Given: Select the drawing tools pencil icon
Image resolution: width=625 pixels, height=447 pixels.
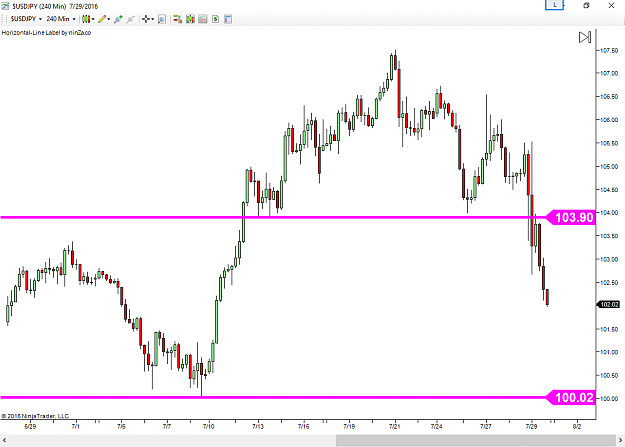Looking at the screenshot, I should point(102,19).
